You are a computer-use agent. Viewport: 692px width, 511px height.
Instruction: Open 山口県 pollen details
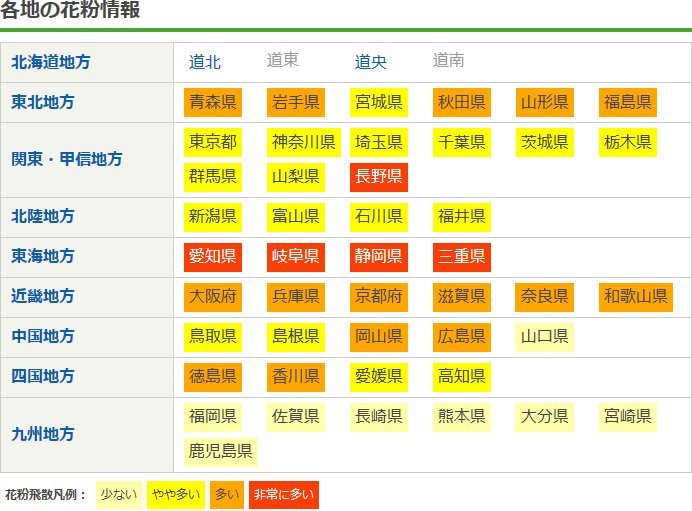(545, 337)
